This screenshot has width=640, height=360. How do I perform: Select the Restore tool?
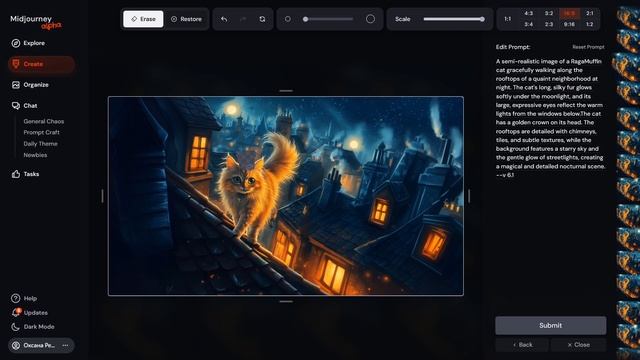pyautogui.click(x=186, y=19)
